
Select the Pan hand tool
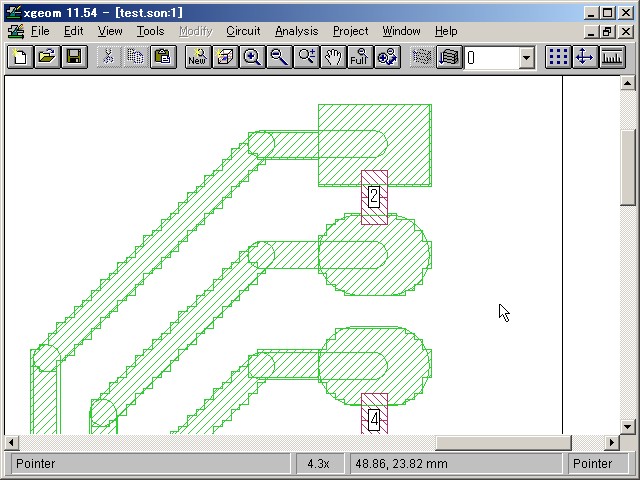(x=333, y=57)
